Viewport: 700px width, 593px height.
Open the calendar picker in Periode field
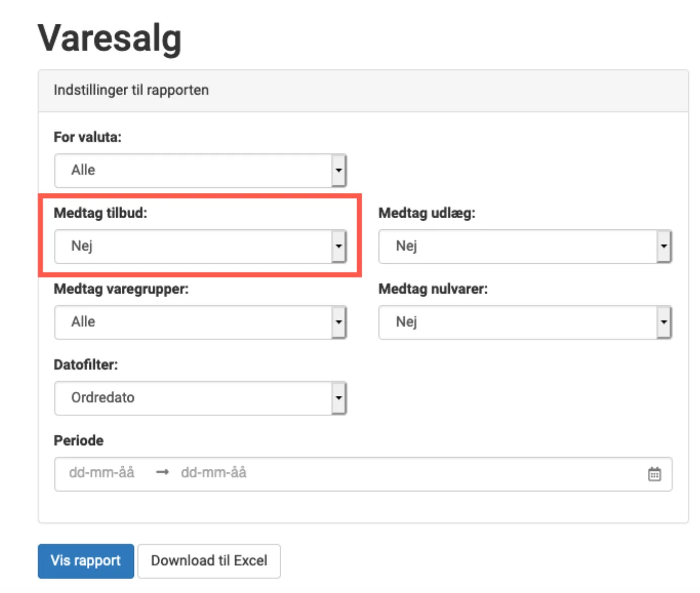654,474
